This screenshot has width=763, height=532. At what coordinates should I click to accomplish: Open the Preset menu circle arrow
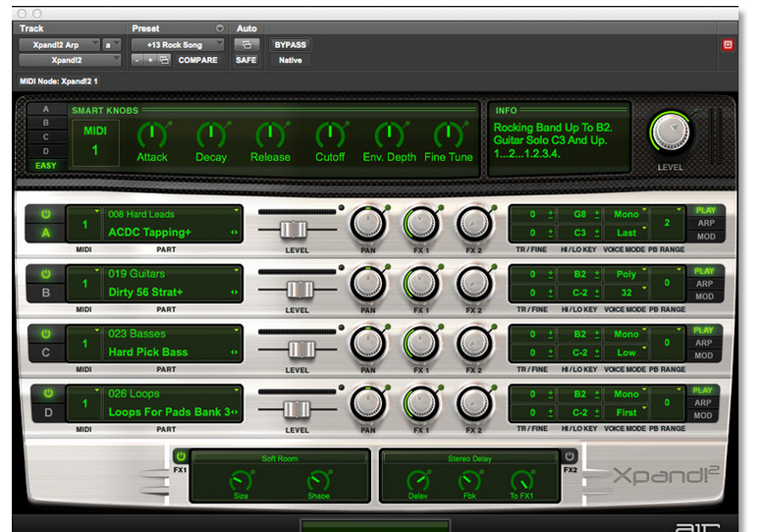(x=220, y=28)
